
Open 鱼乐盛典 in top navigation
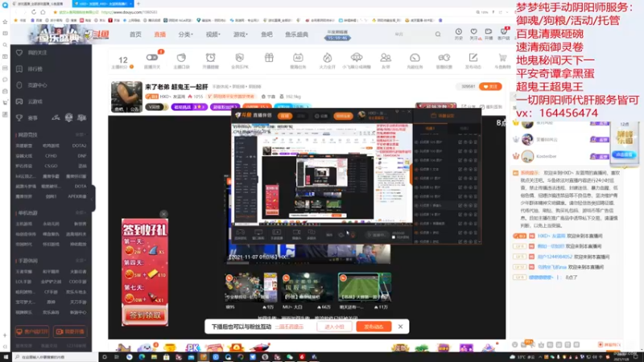pyautogui.click(x=296, y=35)
